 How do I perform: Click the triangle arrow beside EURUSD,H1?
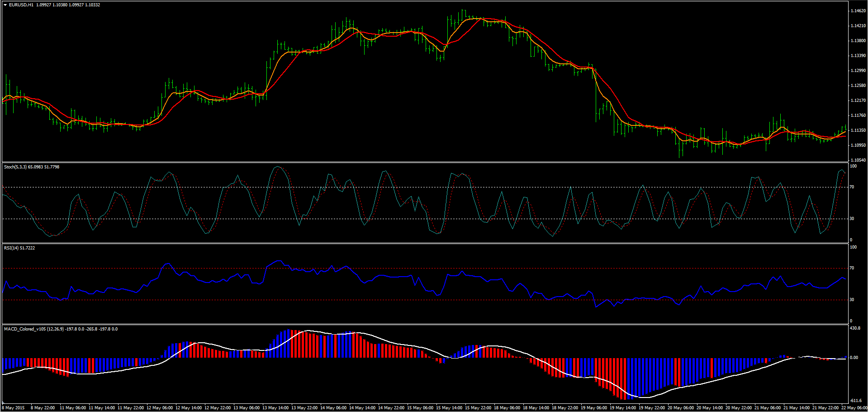(x=5, y=5)
